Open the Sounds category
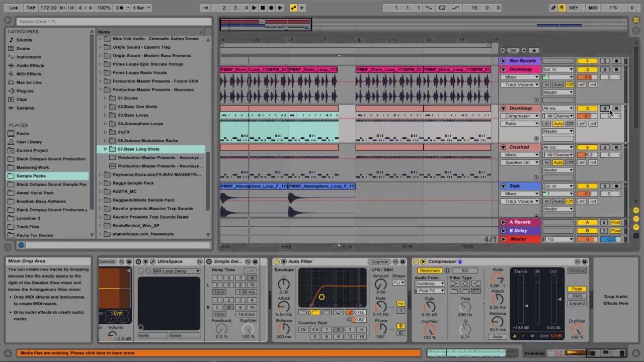Image resolution: width=644 pixels, height=362 pixels. click(x=24, y=40)
